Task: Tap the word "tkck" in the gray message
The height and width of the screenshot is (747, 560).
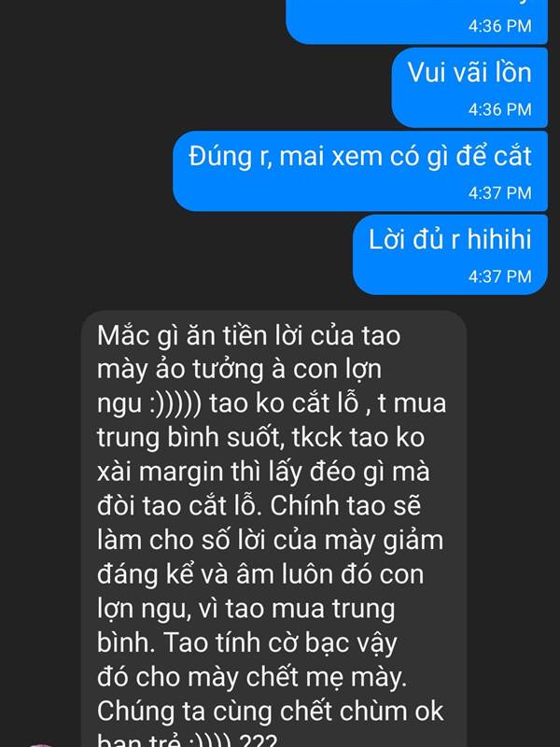Action: point(316,437)
